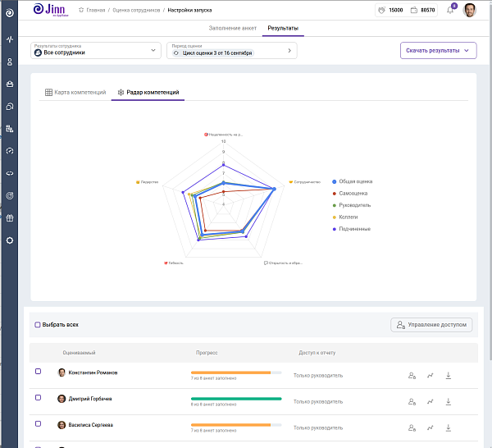The height and width of the screenshot is (448, 492).
Task: Open the notifications bell icon
Action: pyautogui.click(x=450, y=10)
